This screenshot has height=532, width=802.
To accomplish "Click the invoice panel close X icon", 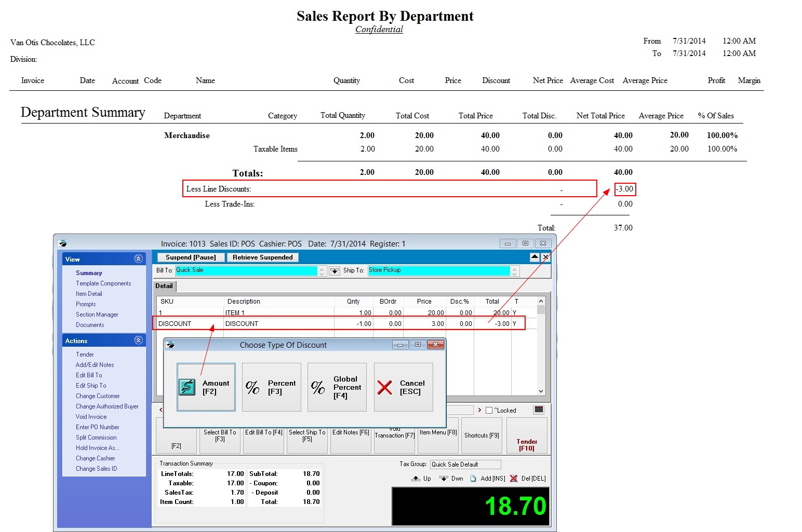I will (546, 257).
